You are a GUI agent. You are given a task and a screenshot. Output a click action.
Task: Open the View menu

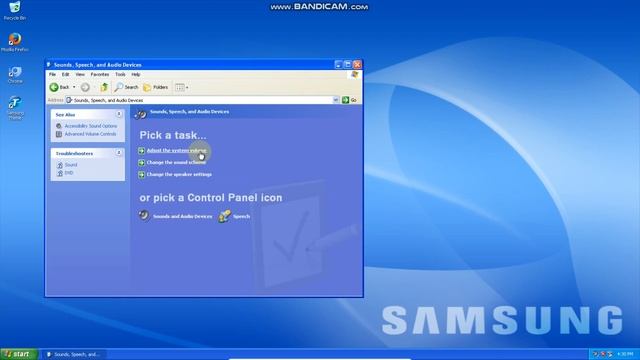click(x=80, y=74)
